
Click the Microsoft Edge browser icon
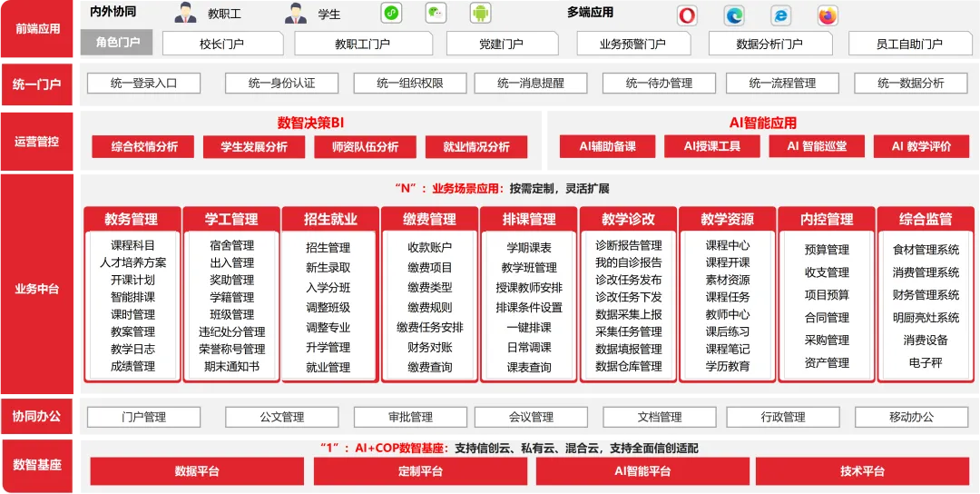coord(734,15)
